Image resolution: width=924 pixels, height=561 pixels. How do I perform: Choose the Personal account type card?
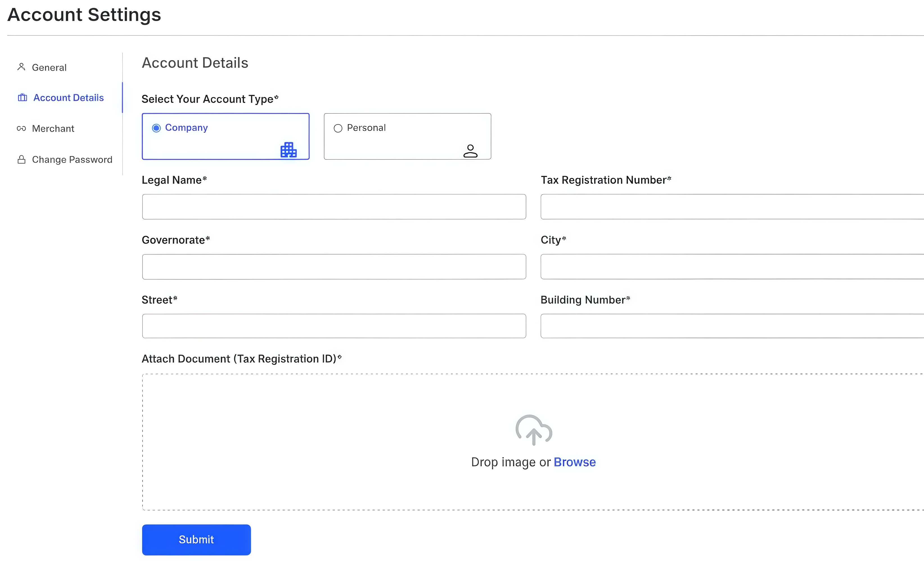407,136
